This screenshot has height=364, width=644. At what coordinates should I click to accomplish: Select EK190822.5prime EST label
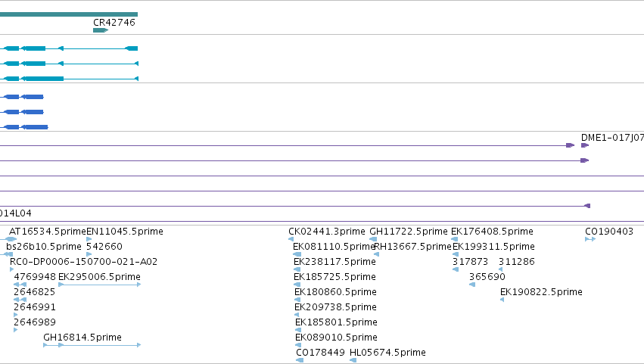[541, 292]
